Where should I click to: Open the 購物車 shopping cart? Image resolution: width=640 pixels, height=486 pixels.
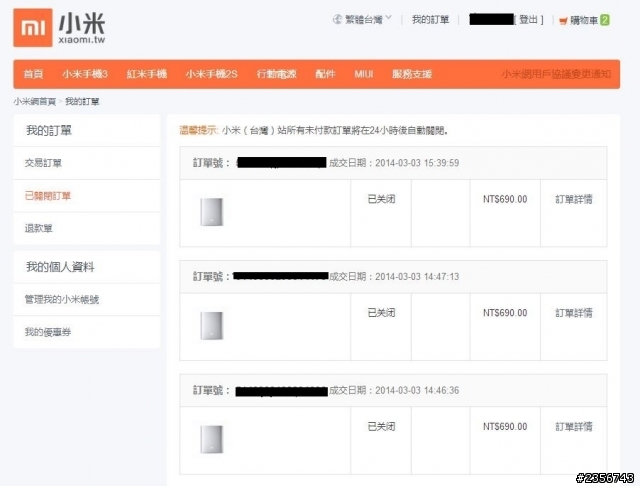pyautogui.click(x=584, y=20)
